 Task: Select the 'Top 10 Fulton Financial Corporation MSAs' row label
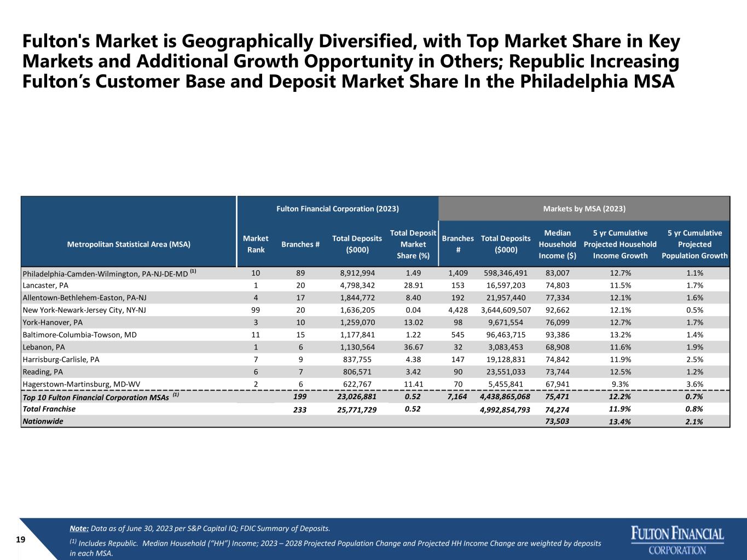coord(101,396)
